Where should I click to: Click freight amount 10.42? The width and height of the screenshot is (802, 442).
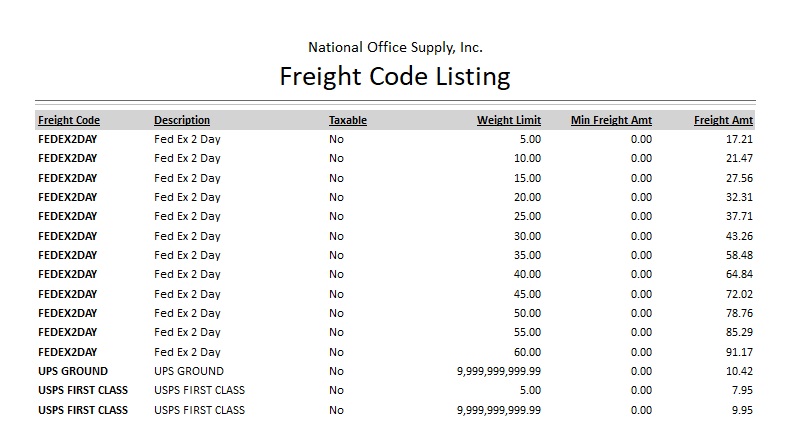point(739,371)
